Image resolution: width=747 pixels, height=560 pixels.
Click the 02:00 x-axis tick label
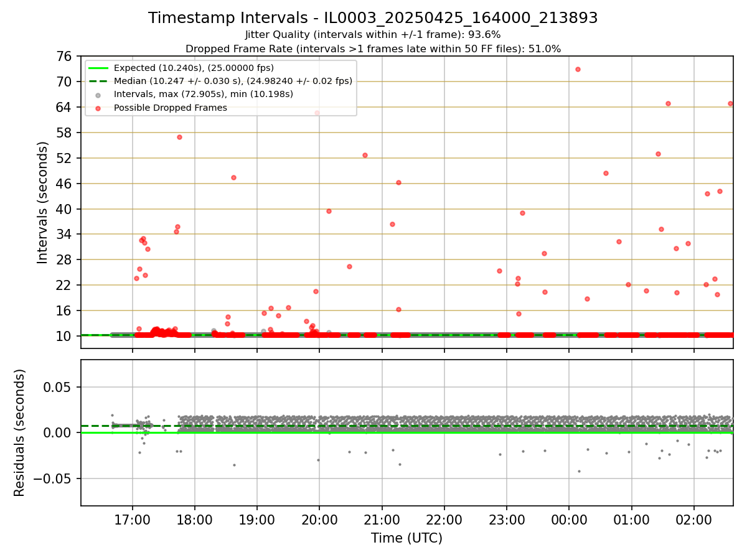pos(693,520)
